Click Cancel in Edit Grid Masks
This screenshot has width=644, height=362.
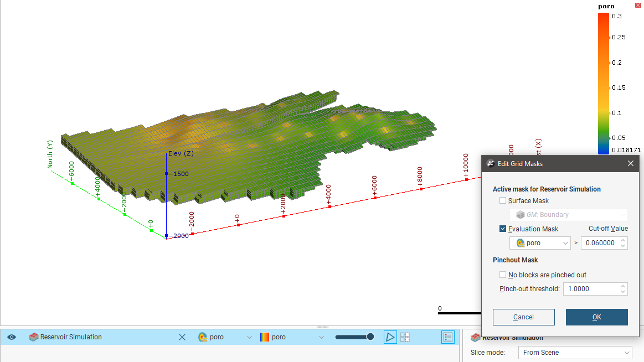(523, 317)
